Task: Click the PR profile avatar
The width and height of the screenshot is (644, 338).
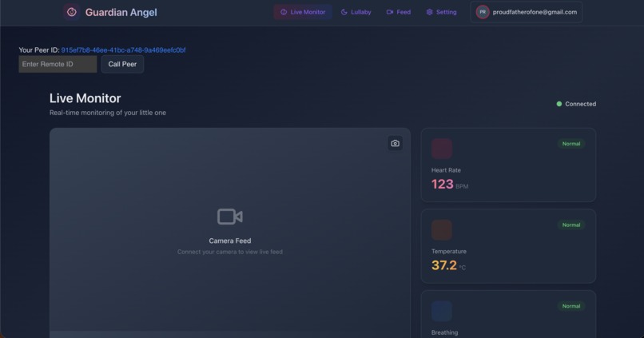Action: tap(483, 12)
